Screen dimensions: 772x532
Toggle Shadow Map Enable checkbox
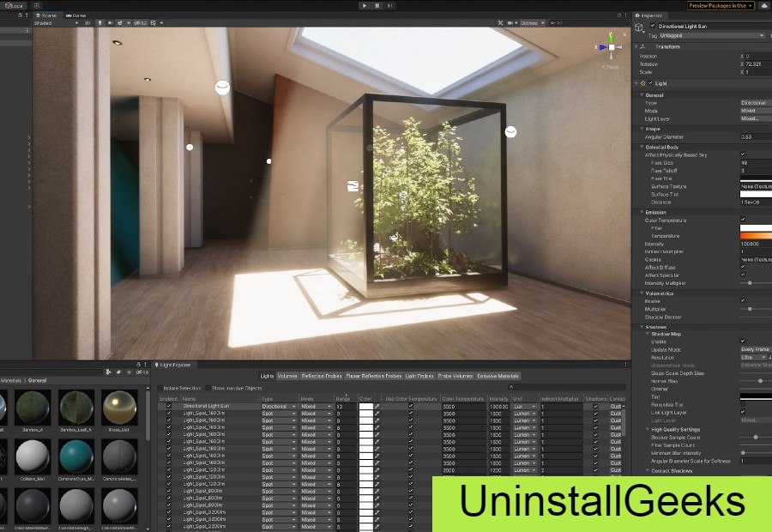tap(743, 341)
